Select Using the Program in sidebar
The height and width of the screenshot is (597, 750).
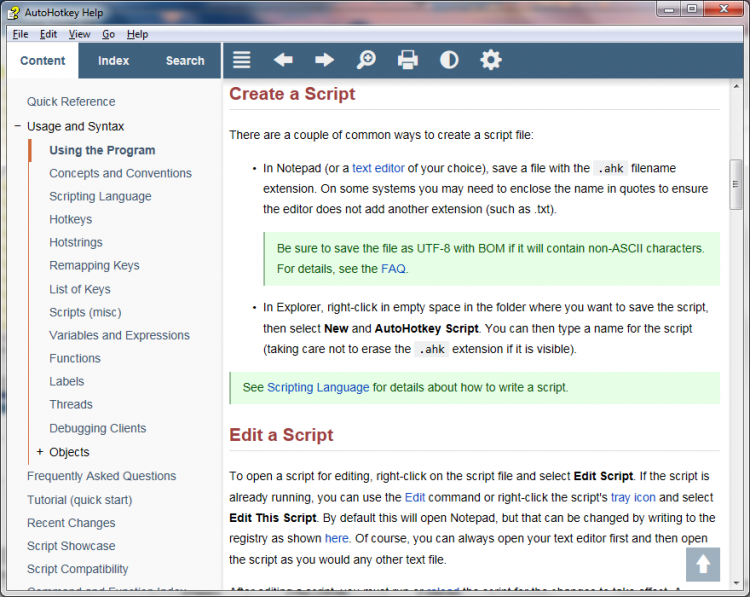click(102, 150)
